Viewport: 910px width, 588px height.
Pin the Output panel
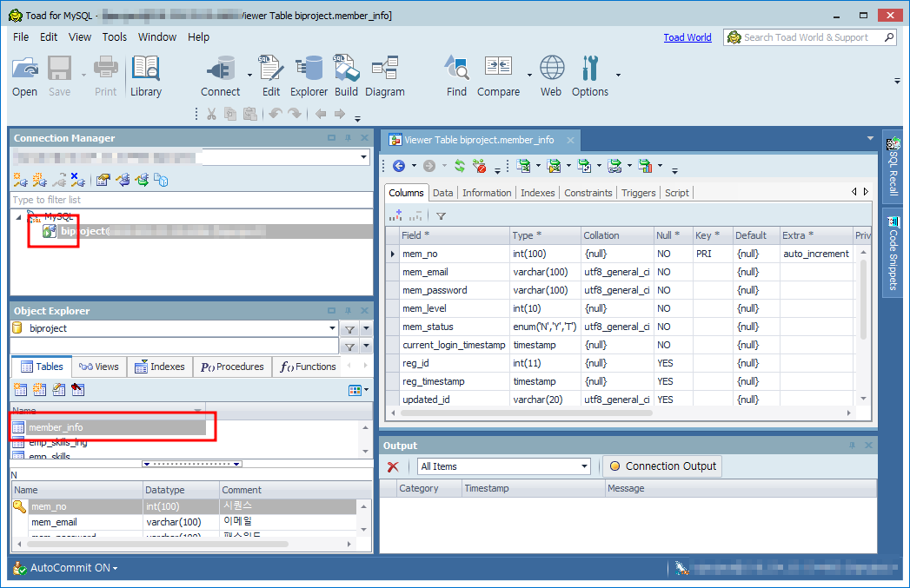852,446
